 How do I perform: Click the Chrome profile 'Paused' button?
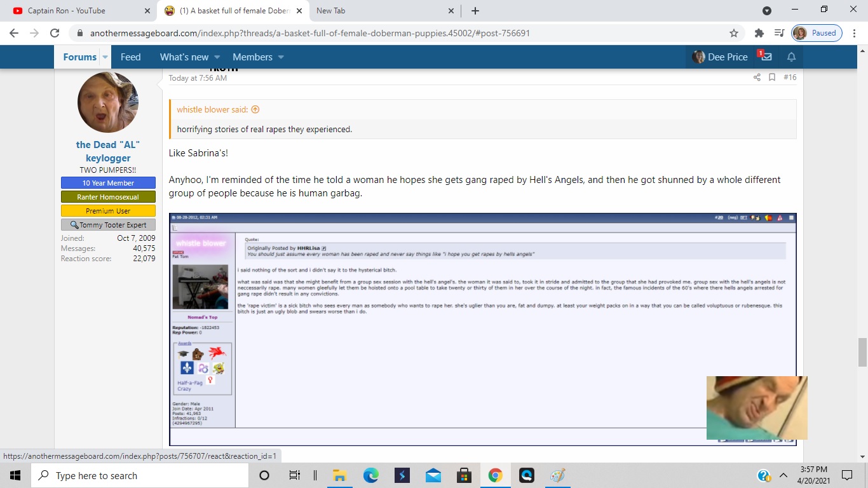(817, 33)
